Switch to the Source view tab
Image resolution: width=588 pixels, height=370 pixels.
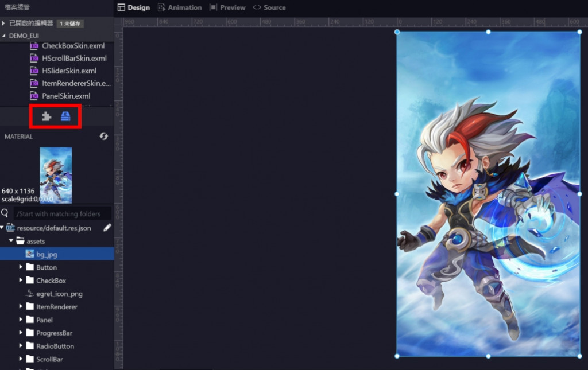point(269,7)
